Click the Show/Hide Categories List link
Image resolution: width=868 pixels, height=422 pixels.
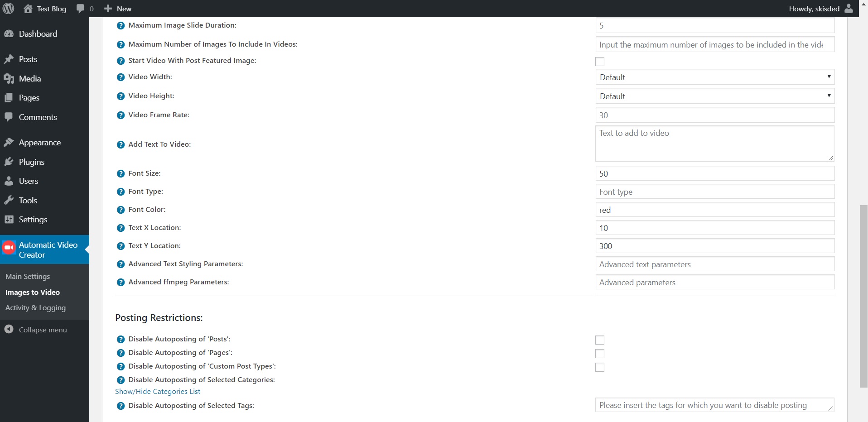[157, 392]
